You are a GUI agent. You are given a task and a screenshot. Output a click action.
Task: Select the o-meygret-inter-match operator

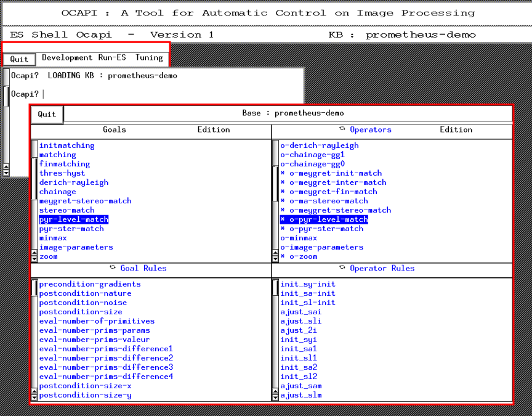click(x=333, y=182)
